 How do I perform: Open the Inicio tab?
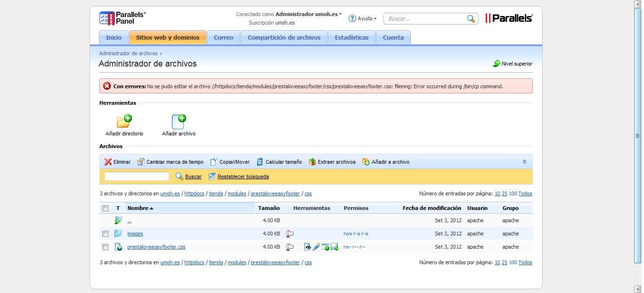click(114, 38)
